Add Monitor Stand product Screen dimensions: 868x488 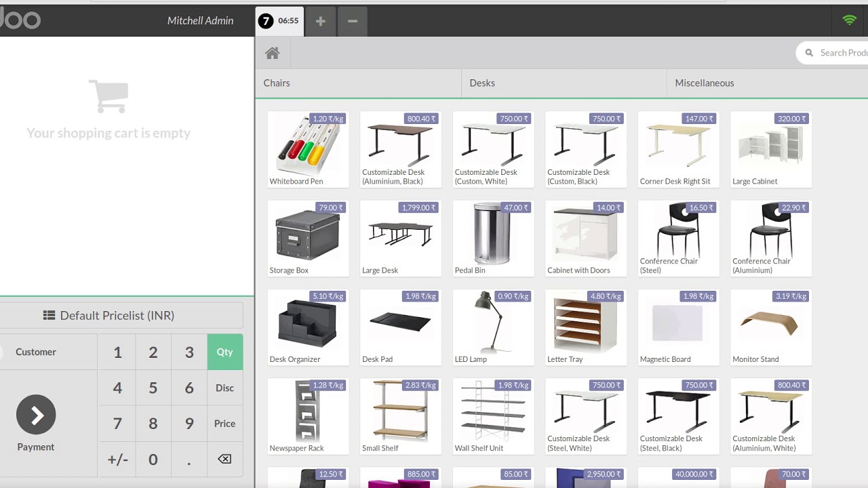tap(771, 327)
